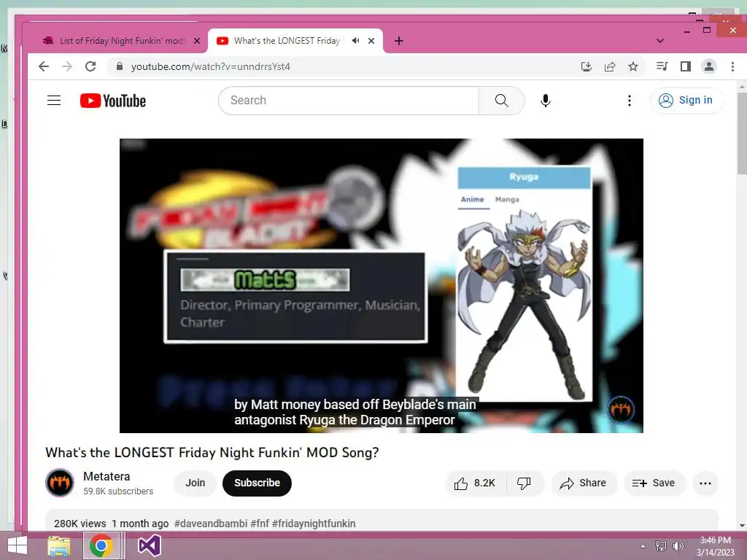The width and height of the screenshot is (747, 560).
Task: Open the Metatera channel avatar
Action: tap(60, 483)
